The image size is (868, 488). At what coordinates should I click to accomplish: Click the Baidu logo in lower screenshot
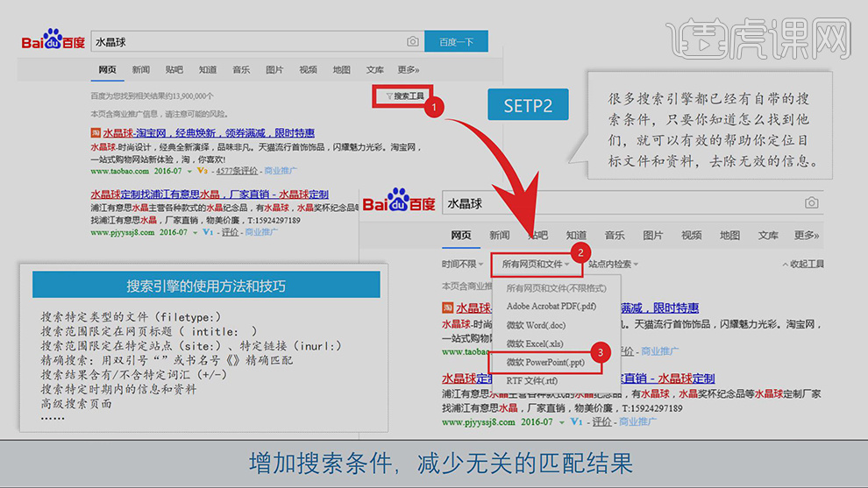[x=399, y=201]
